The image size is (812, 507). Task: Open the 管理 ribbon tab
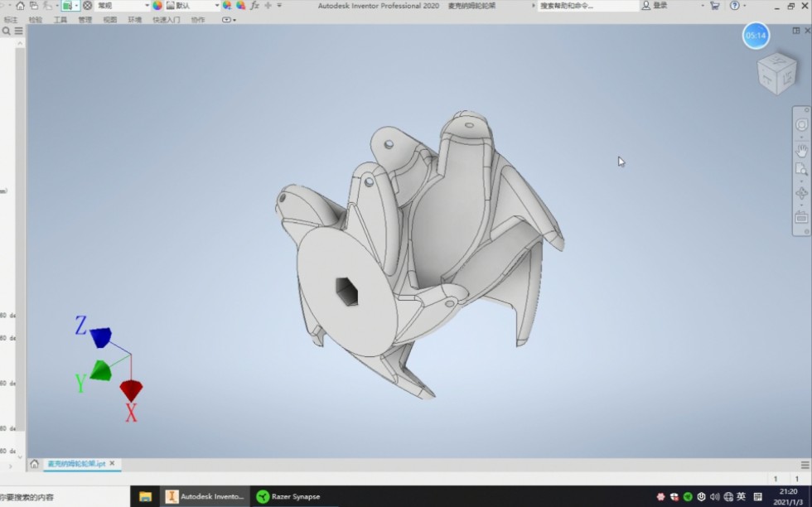pos(85,20)
